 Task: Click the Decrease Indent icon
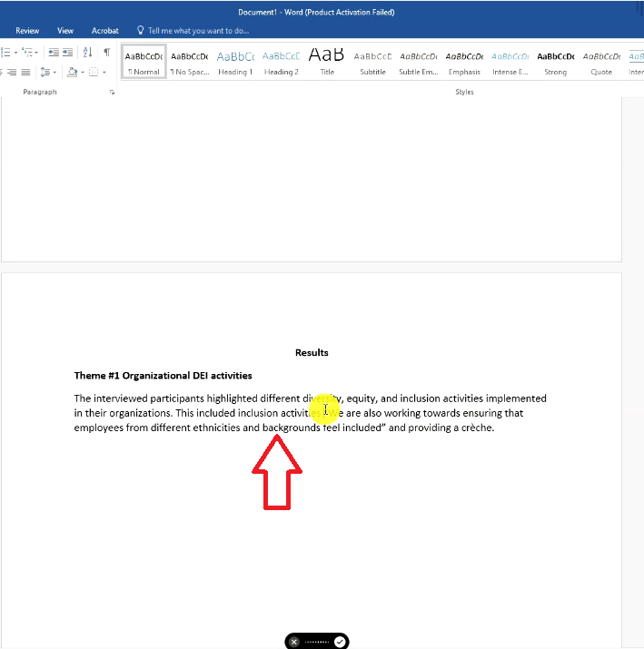[54, 52]
